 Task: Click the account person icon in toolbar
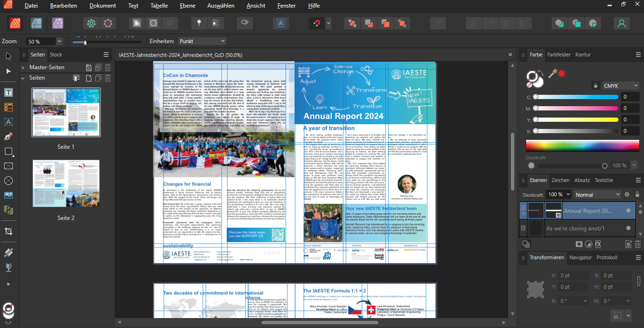click(622, 23)
